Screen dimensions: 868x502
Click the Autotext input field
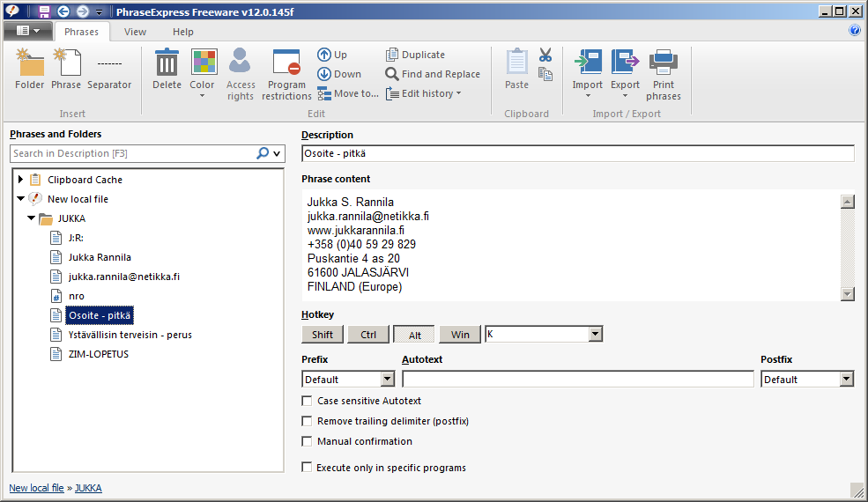[x=578, y=379]
